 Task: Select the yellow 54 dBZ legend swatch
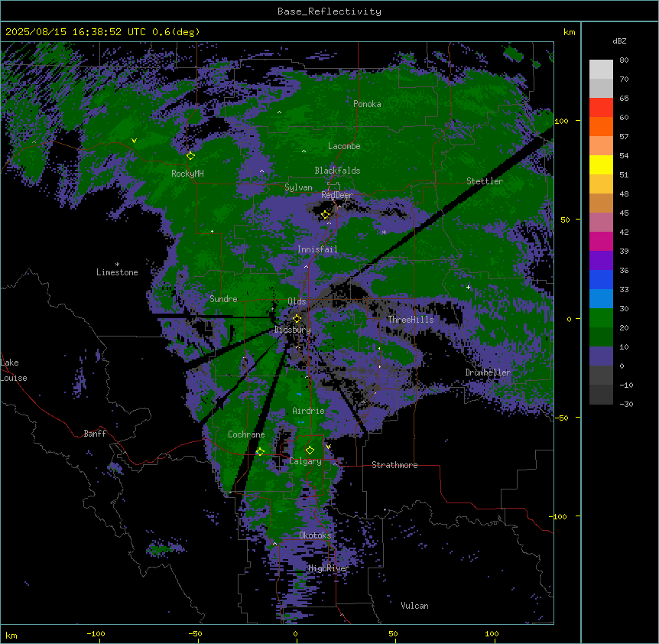tap(601, 164)
